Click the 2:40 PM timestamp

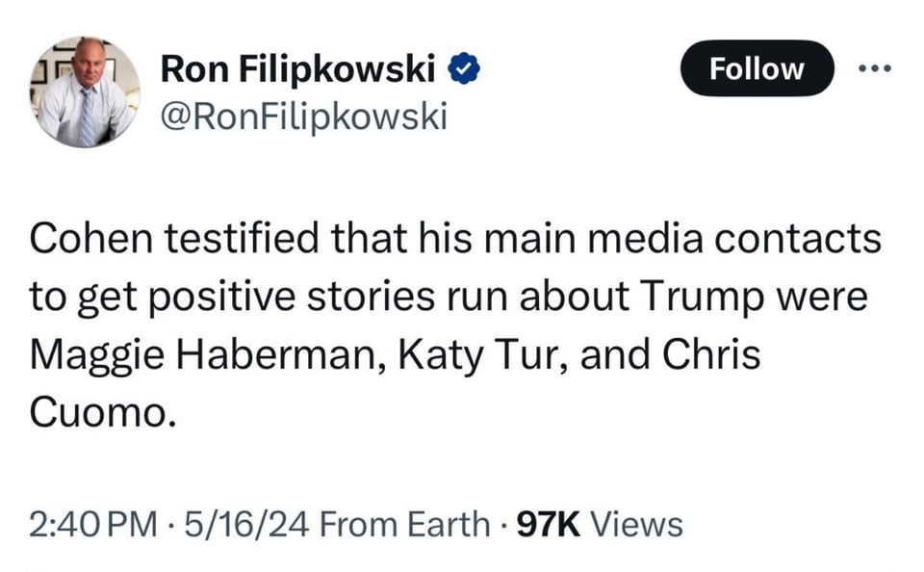point(93,525)
